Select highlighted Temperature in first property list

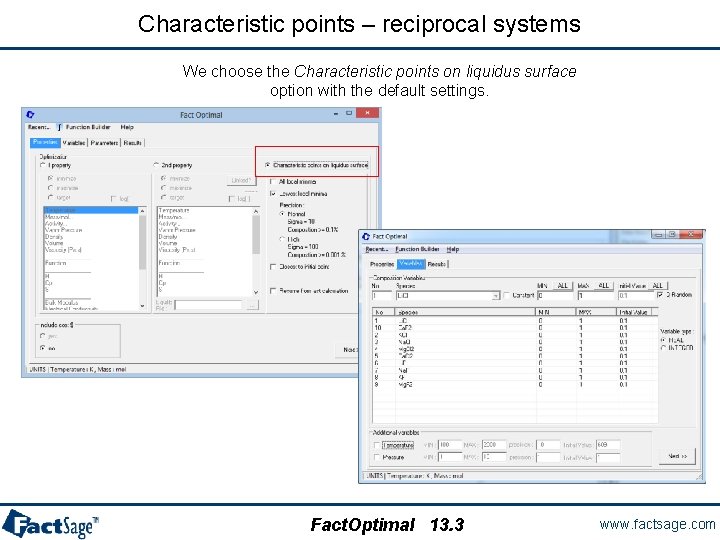(x=90, y=210)
